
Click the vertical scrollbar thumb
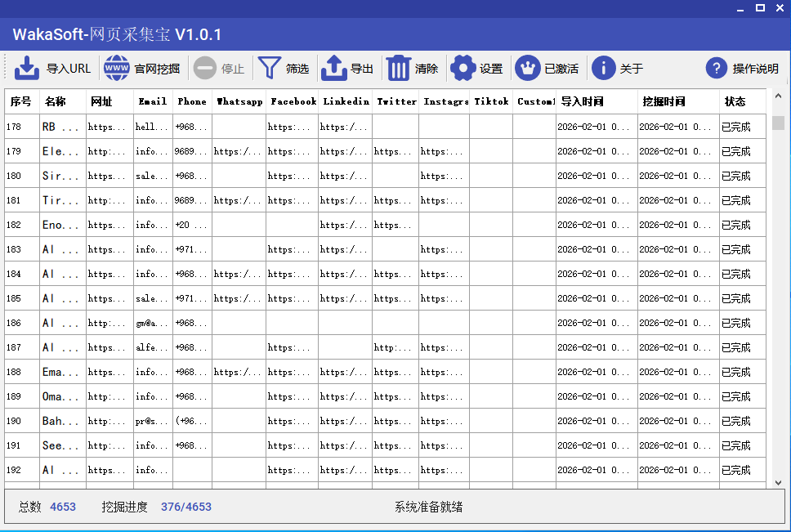(x=778, y=123)
